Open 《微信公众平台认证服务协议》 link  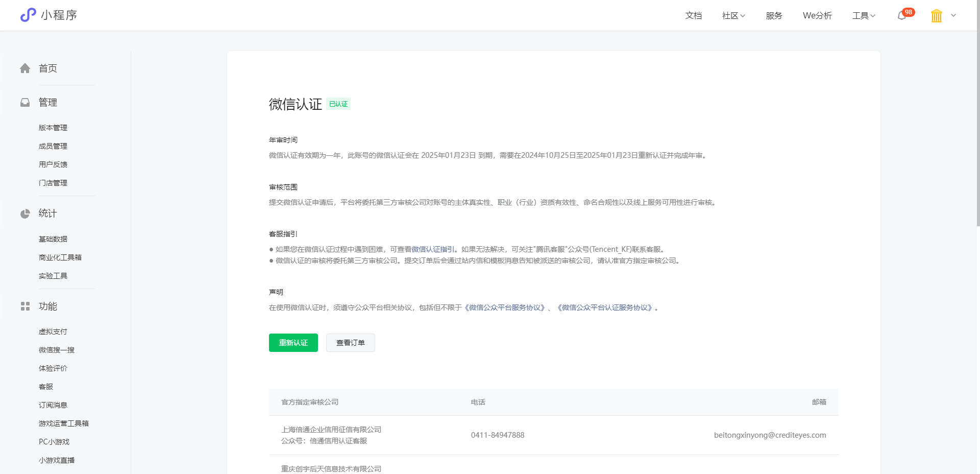[604, 307]
